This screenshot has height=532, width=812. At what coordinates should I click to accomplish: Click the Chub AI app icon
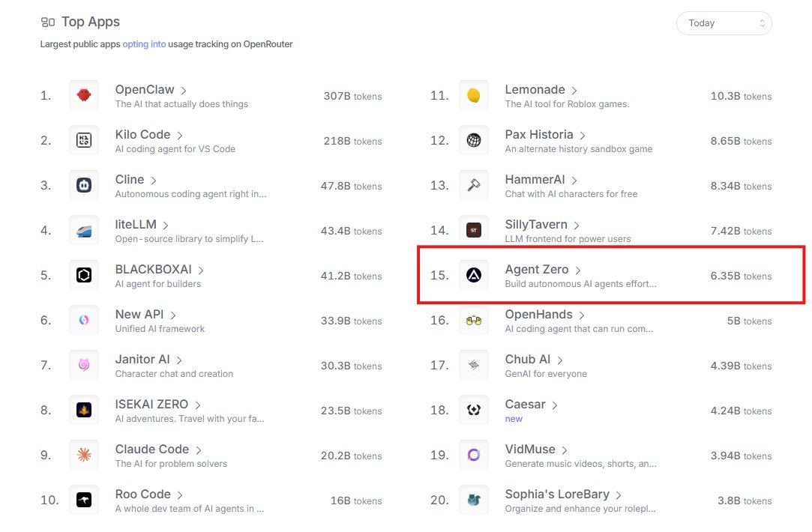point(474,366)
